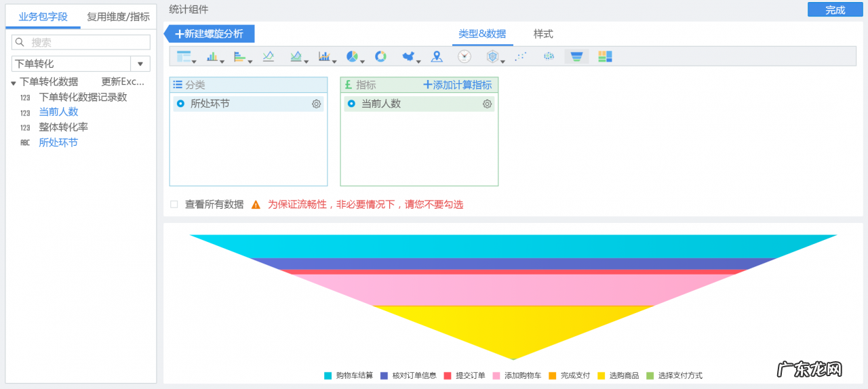Viewport: 868px width, 389px height.
Task: Click the orange warning triangle icon
Action: (256, 204)
